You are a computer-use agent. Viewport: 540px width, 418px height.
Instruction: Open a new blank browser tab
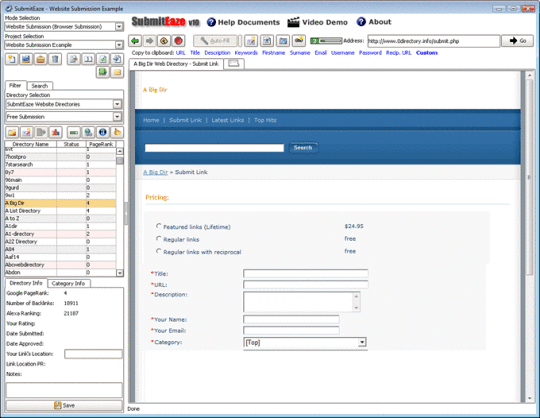tap(234, 64)
